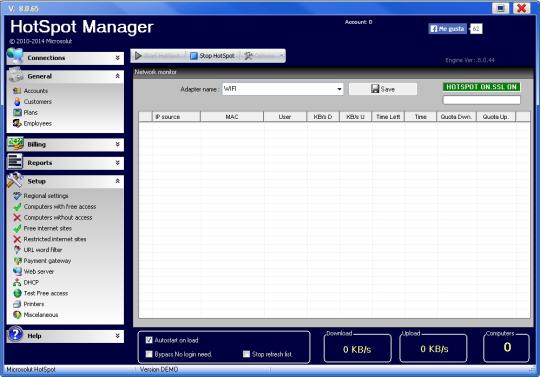Open Web server settings
This screenshot has width=540, height=377.
pos(39,272)
